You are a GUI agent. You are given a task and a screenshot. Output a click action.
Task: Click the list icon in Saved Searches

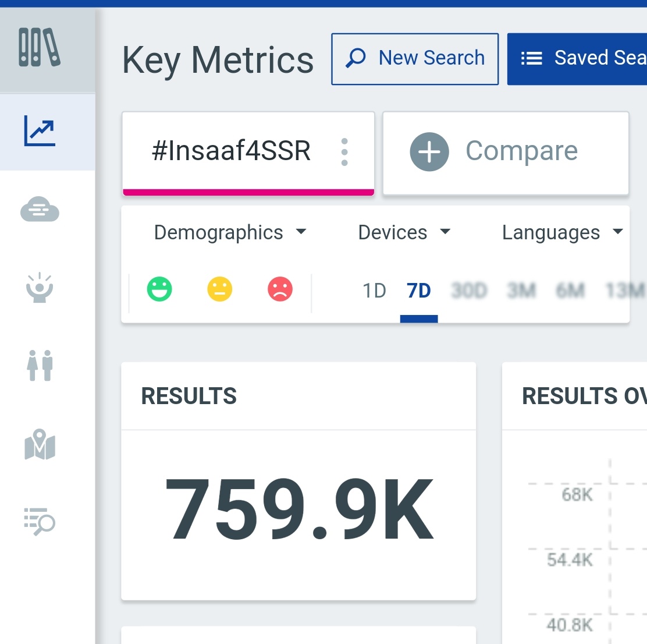pos(531,58)
